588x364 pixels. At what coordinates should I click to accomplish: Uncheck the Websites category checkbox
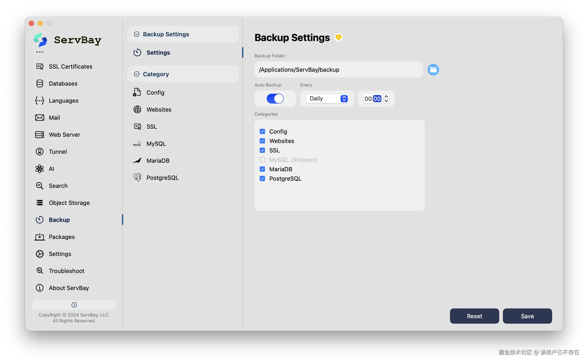[262, 141]
